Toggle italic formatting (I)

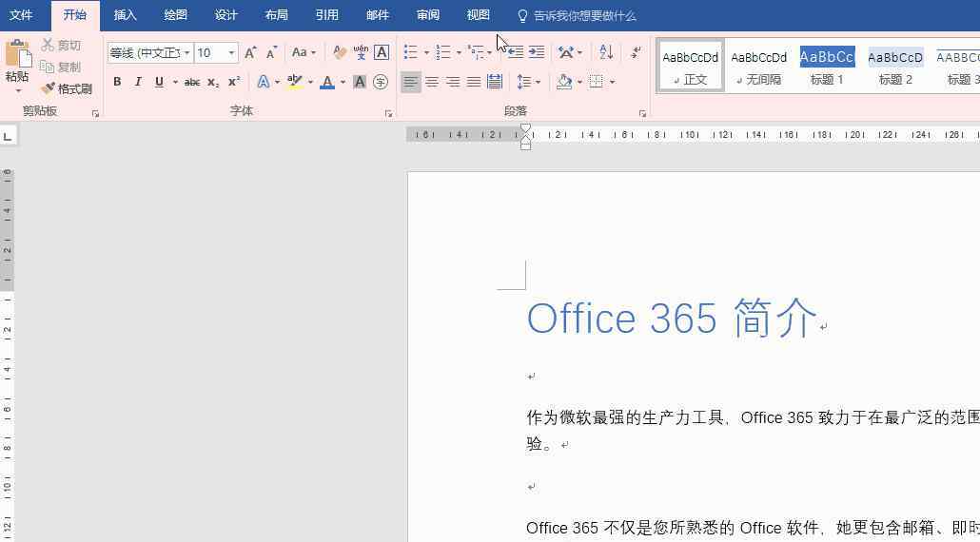(x=138, y=82)
